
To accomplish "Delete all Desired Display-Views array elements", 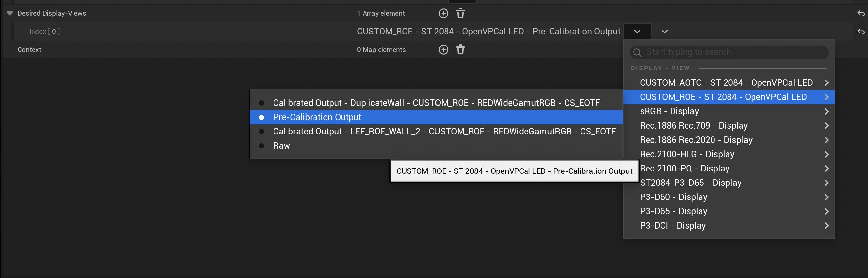I will coord(460,13).
